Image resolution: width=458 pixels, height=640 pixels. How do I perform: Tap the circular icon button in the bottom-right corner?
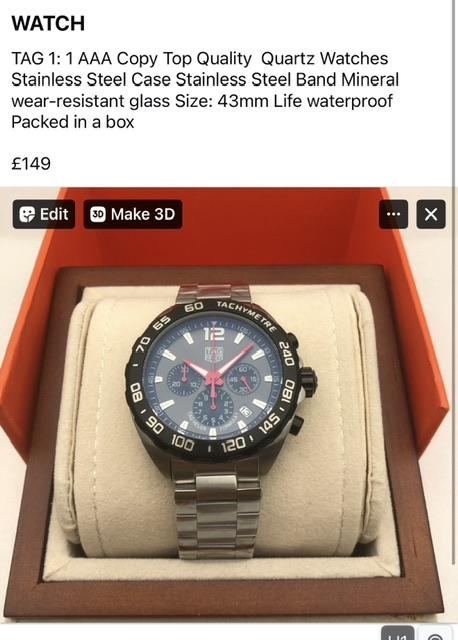[435, 633]
